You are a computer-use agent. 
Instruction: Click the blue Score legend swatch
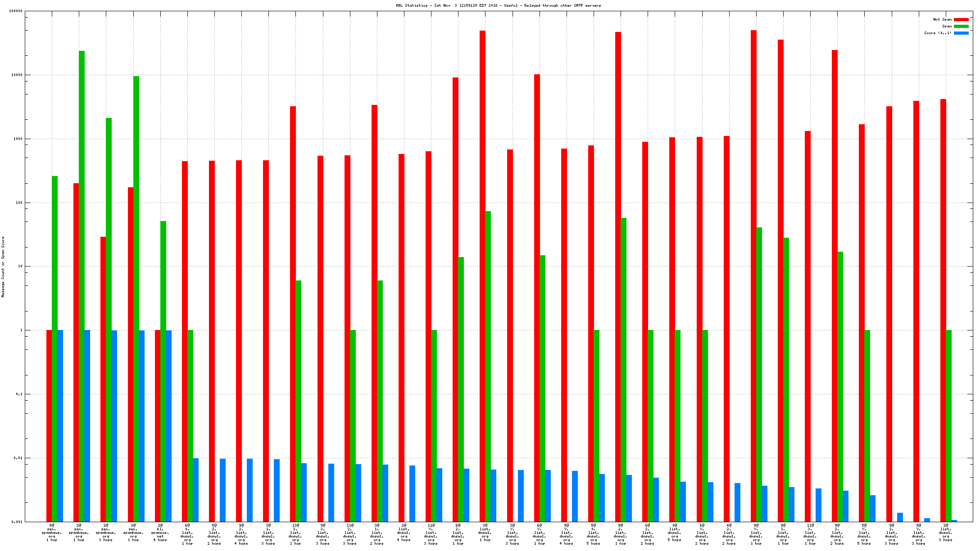click(961, 33)
